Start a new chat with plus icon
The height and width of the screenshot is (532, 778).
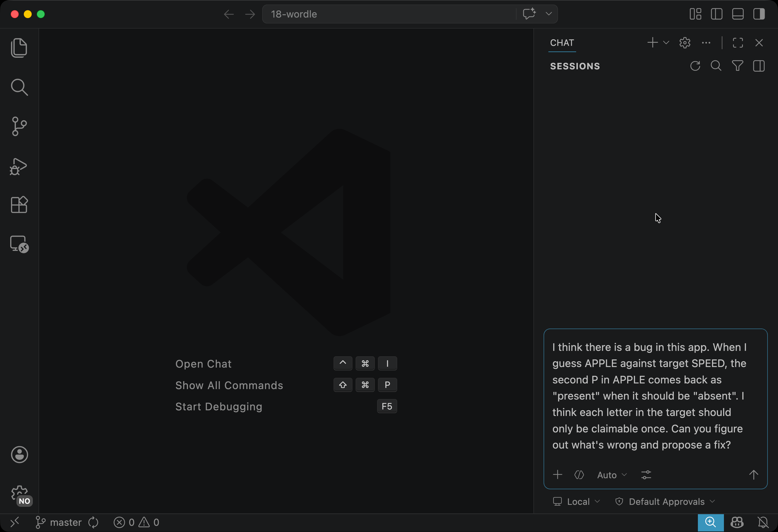(653, 42)
